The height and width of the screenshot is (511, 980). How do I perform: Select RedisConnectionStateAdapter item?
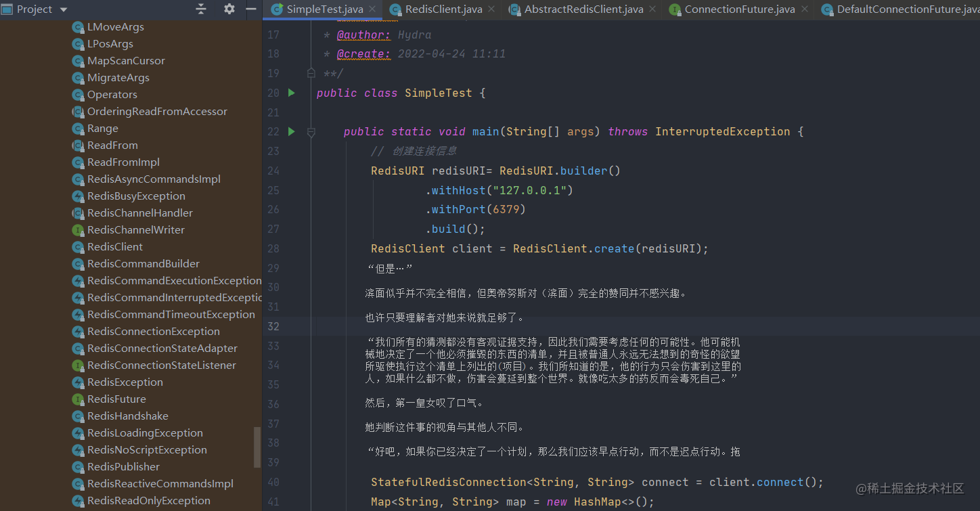pos(162,349)
